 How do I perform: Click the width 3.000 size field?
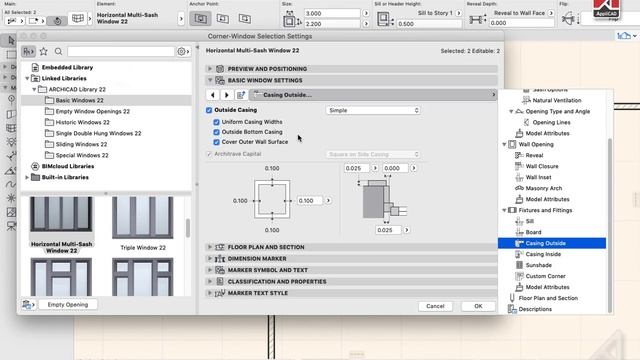pyautogui.click(x=332, y=13)
